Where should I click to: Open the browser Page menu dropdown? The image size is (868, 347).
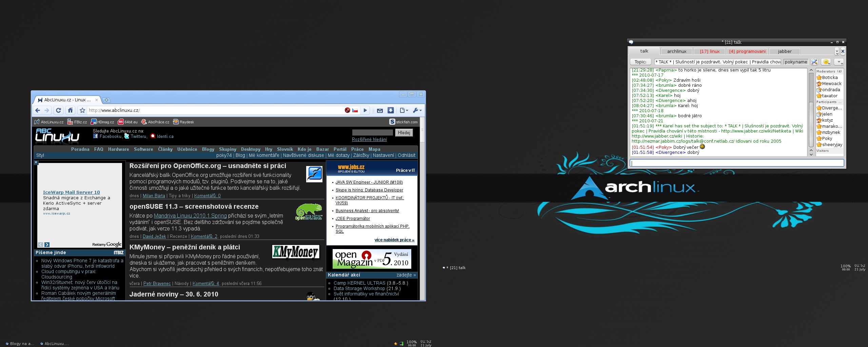coord(404,110)
